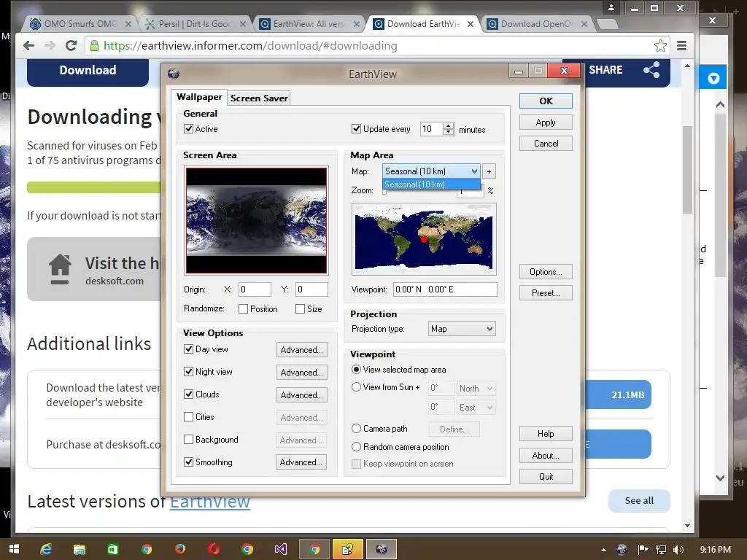Open Advanced settings for Clouds
This screenshot has height=560, width=747.
tap(301, 394)
